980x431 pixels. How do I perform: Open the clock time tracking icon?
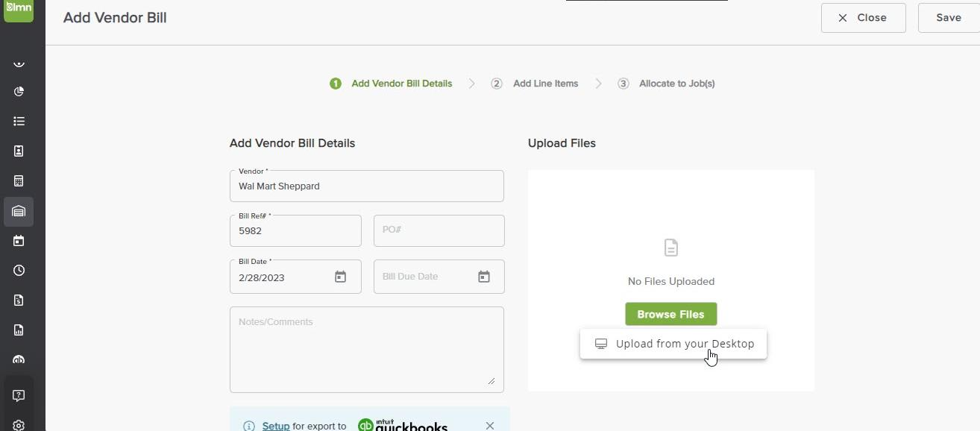coord(19,271)
